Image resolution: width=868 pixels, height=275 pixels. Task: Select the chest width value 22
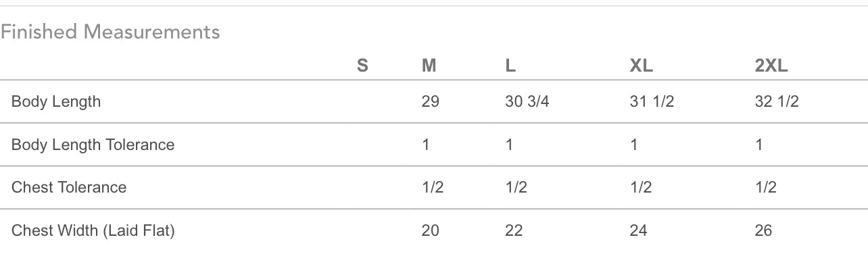coord(514,230)
